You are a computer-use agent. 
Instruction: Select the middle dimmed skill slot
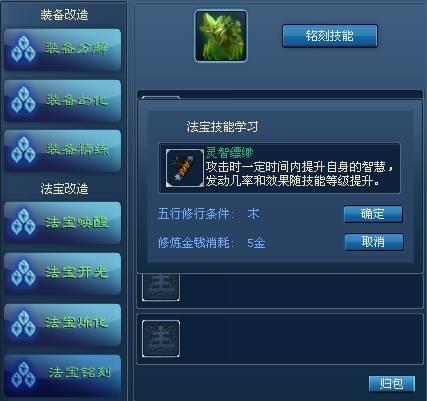[x=161, y=287]
